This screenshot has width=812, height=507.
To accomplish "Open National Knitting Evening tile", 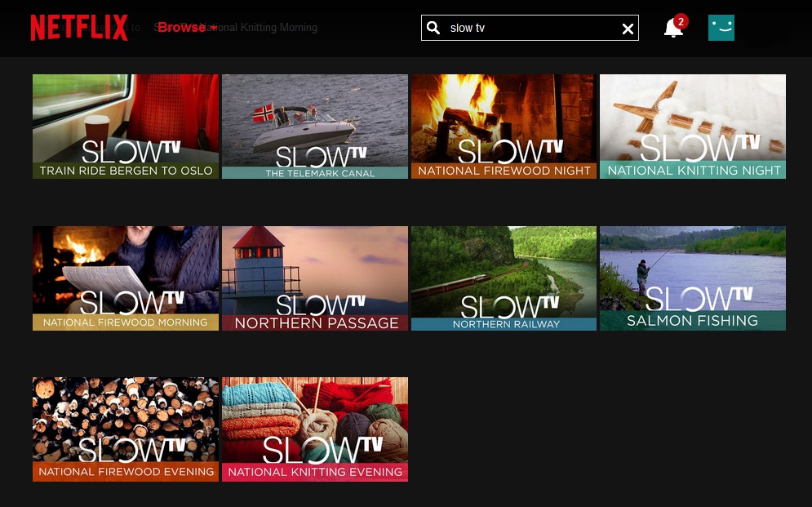I will pos(315,429).
